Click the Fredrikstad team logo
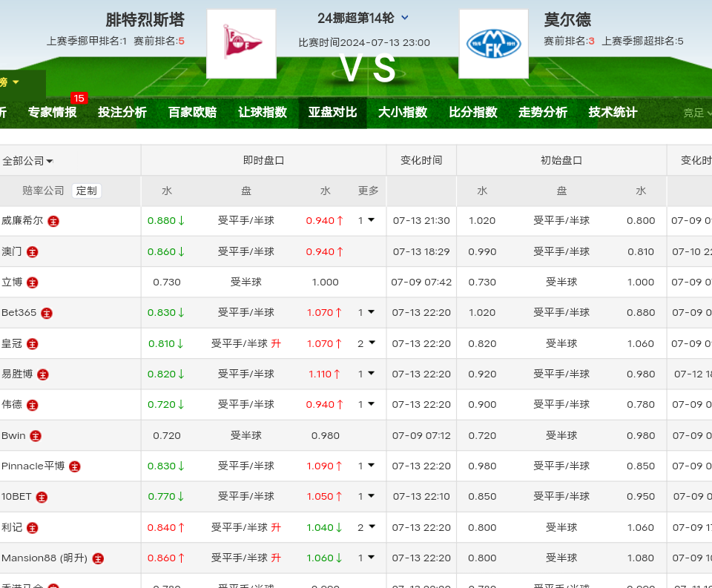Viewport: 712px width, 588px height. click(x=241, y=44)
